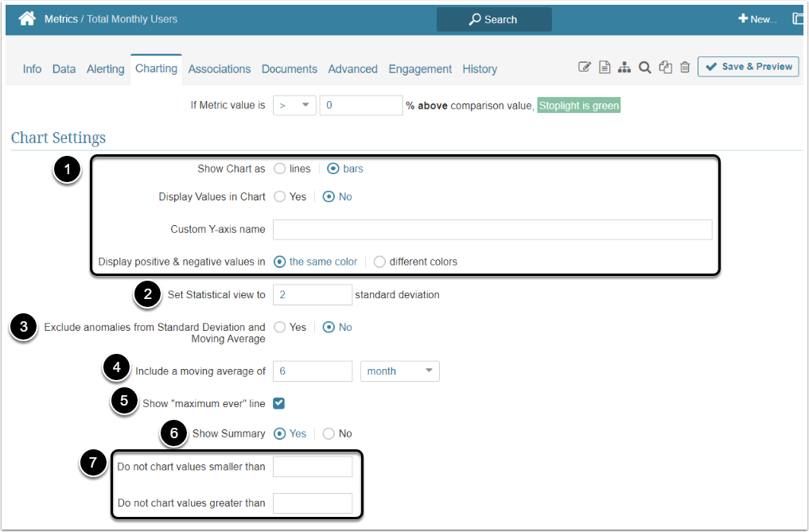
Task: Toggle the Show "maximum ever" line checkbox
Action: (x=279, y=403)
